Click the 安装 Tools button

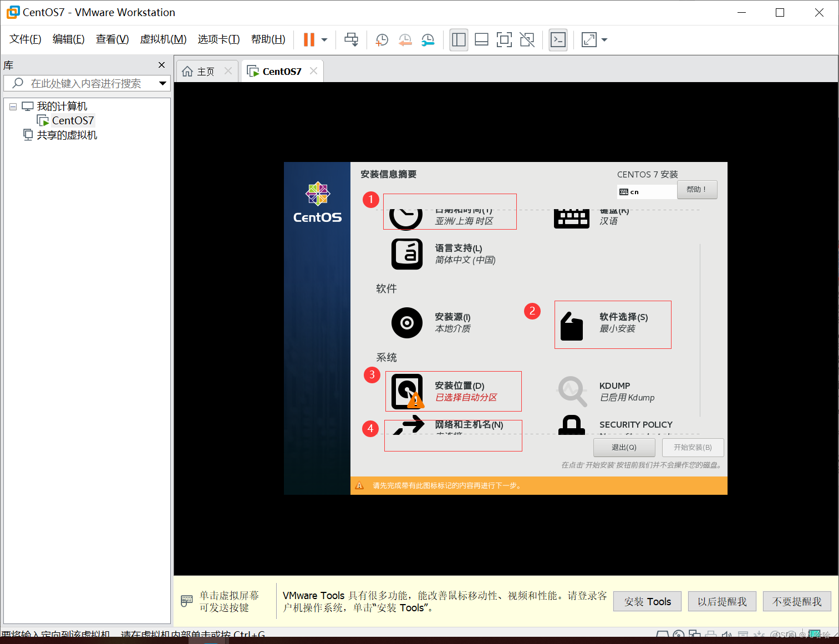pyautogui.click(x=647, y=601)
